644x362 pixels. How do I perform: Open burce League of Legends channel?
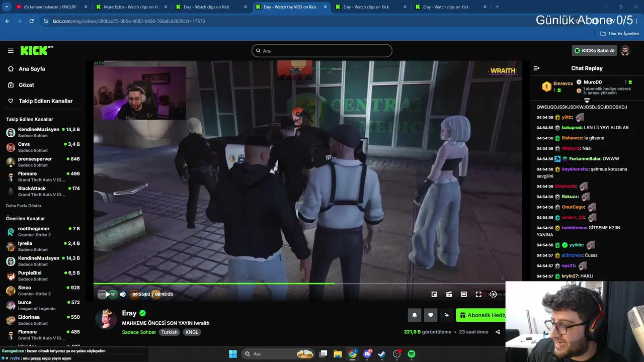(x=43, y=305)
